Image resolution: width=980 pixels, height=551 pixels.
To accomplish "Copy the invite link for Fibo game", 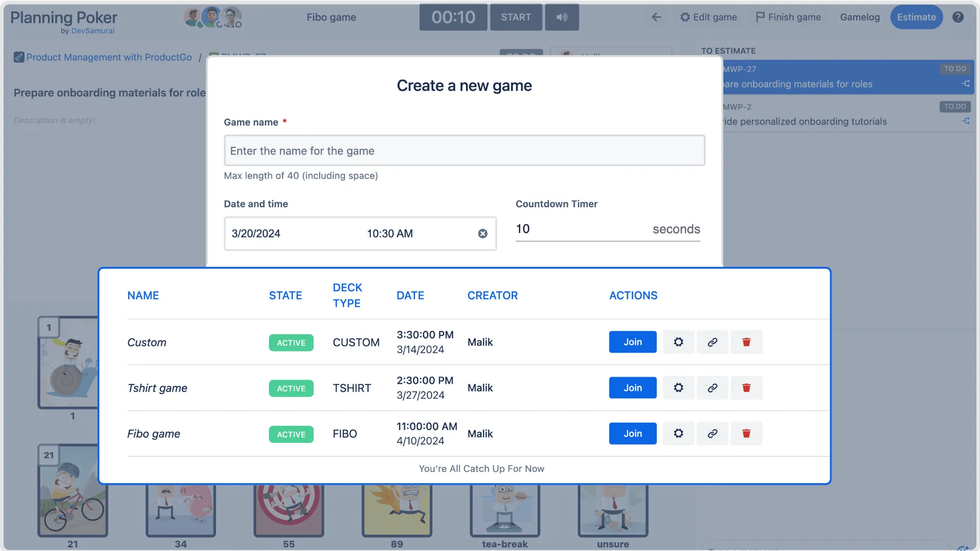I will [713, 433].
